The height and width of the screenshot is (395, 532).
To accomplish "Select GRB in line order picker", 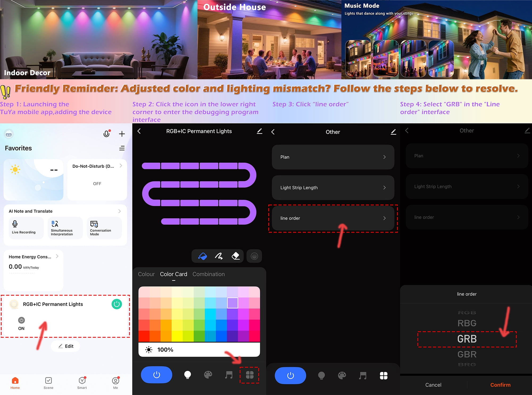I will point(467,339).
